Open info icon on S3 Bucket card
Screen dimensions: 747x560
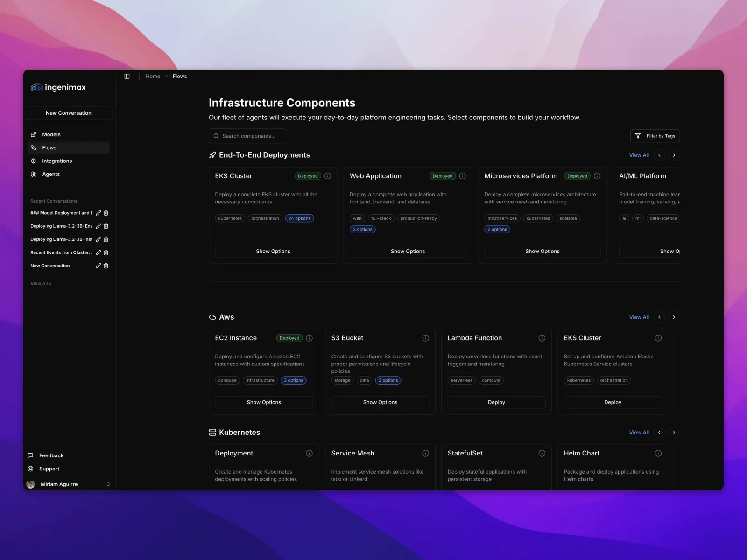pos(425,338)
